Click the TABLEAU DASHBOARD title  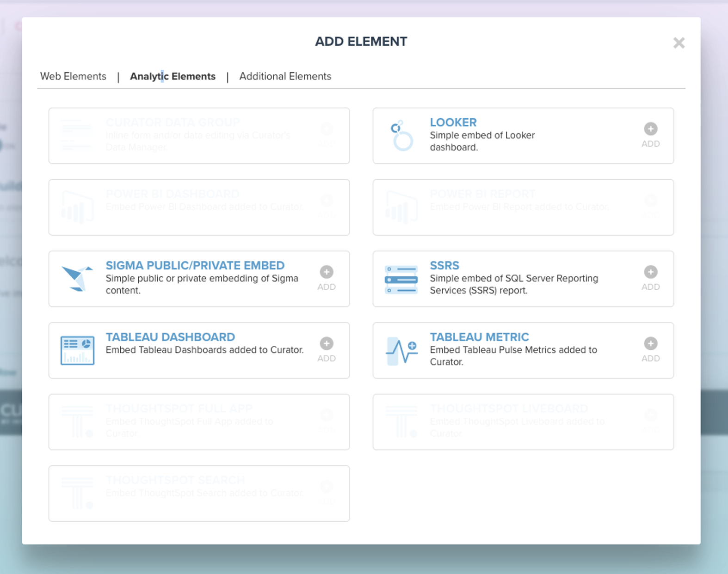coord(170,337)
